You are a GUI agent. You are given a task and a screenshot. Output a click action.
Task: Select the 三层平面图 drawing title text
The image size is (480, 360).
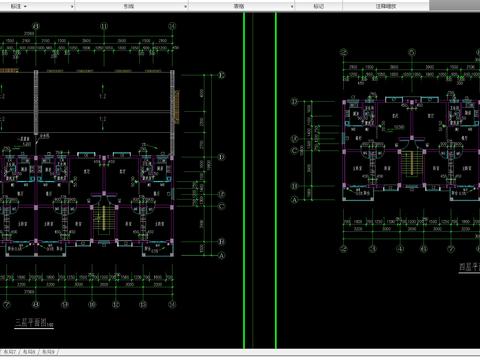pos(31,322)
